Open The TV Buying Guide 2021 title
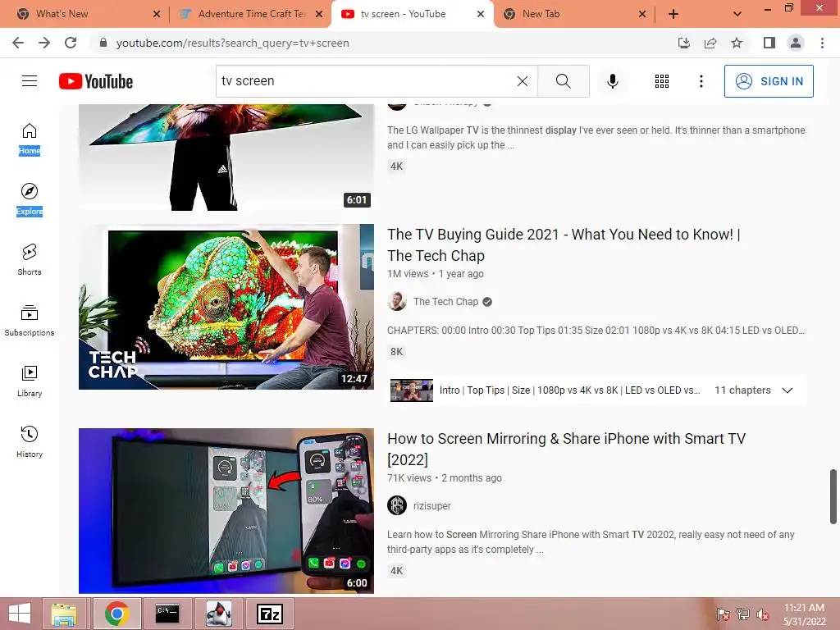This screenshot has height=630, width=840. click(x=564, y=244)
